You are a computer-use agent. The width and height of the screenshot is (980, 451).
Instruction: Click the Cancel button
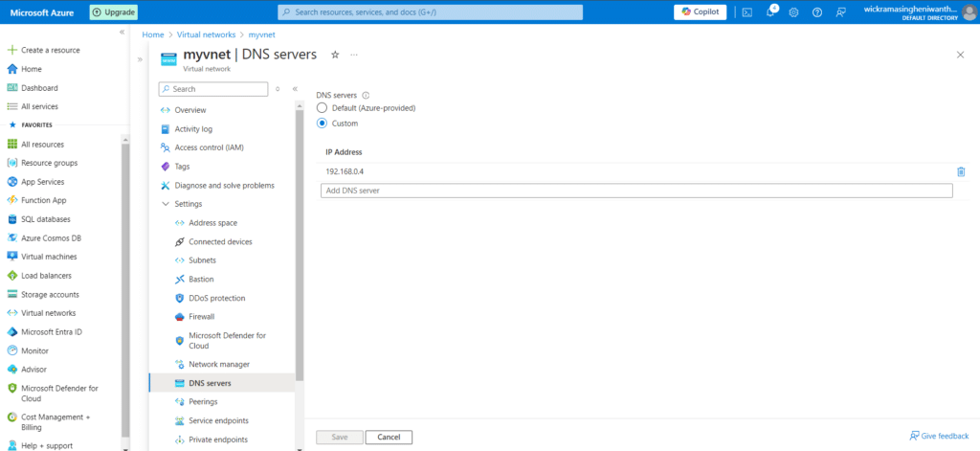[x=389, y=438]
